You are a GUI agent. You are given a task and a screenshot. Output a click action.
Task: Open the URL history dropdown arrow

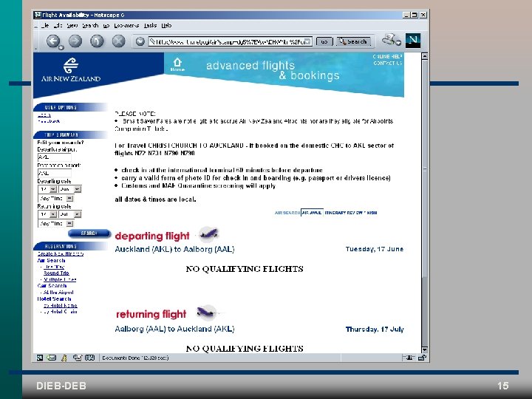pos(307,41)
